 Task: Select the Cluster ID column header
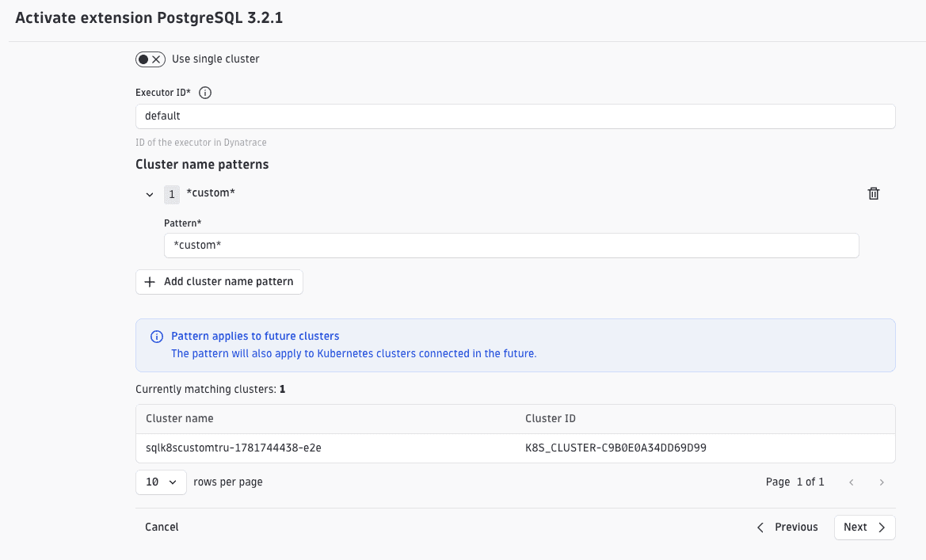coord(550,419)
